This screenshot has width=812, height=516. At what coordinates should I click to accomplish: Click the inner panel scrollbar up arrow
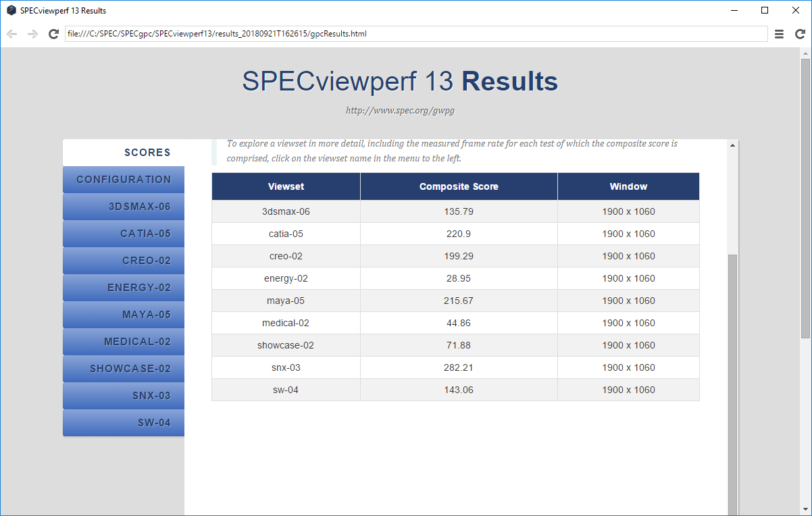click(733, 145)
